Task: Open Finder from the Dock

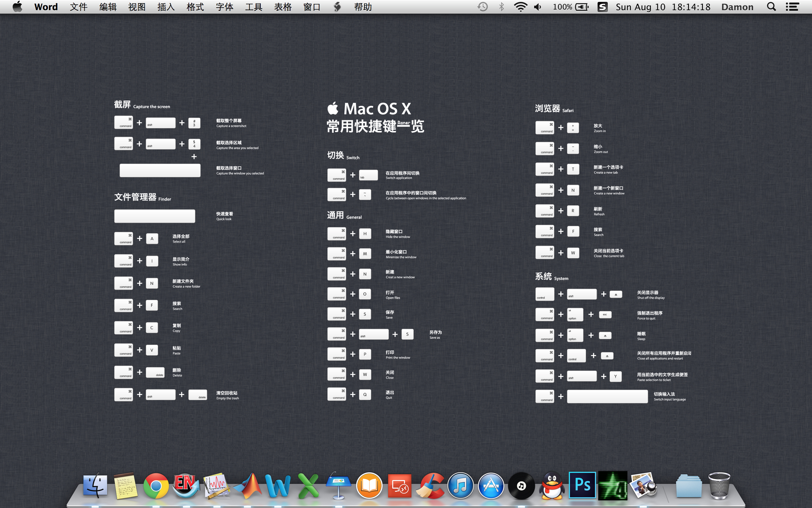Action: point(95,485)
